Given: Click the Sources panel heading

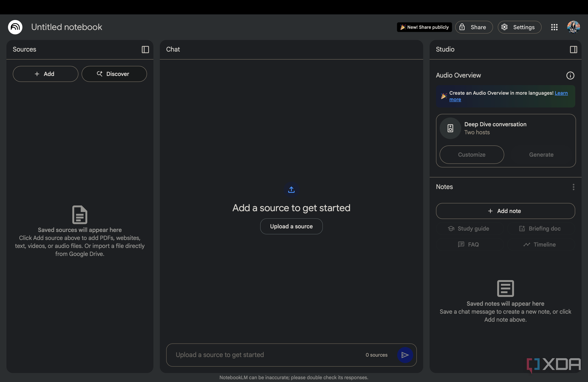Looking at the screenshot, I should point(24,49).
